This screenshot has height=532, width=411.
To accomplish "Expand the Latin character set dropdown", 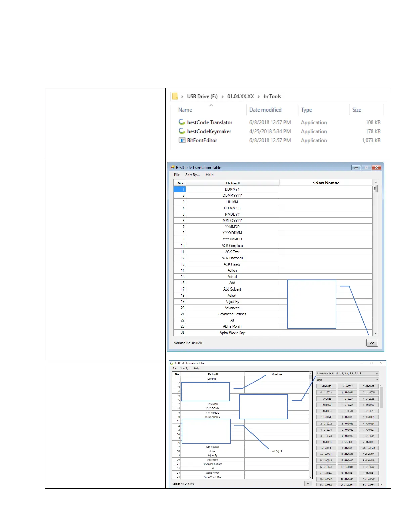I will pos(347,380).
